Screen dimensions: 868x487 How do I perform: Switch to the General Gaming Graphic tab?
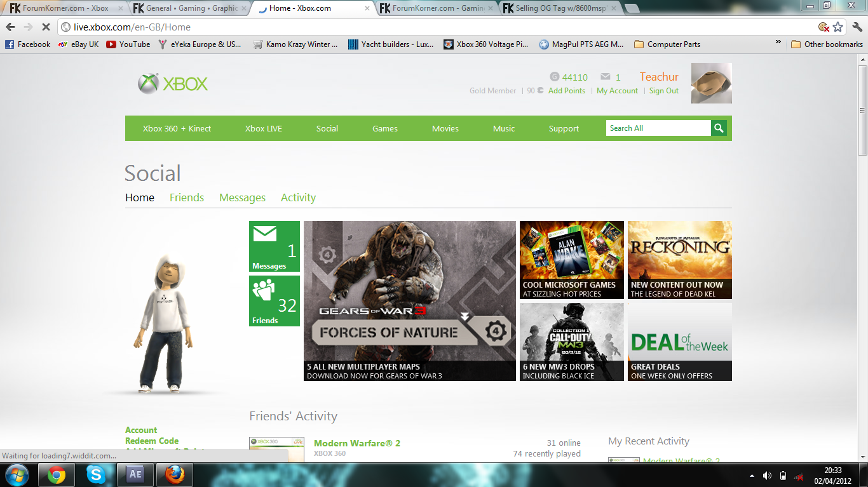pyautogui.click(x=188, y=9)
